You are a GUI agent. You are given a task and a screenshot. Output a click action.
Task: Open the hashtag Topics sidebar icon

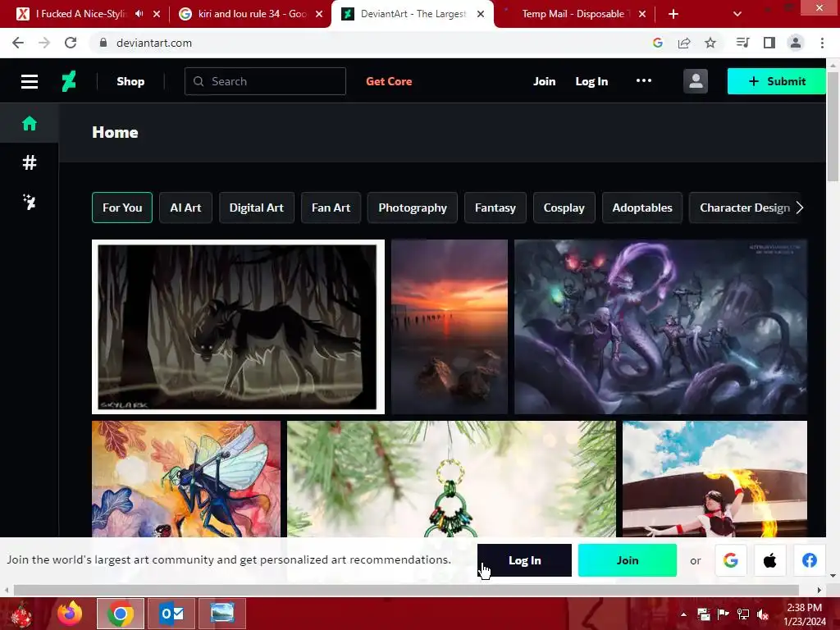pos(30,162)
